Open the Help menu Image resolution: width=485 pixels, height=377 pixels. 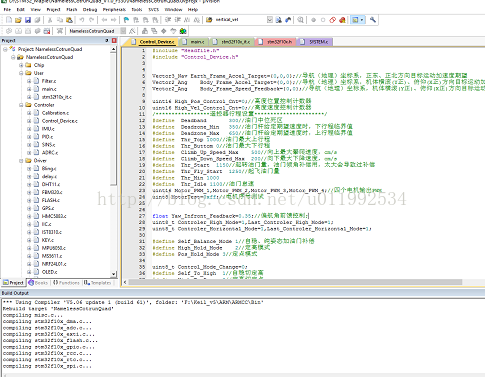(x=193, y=10)
